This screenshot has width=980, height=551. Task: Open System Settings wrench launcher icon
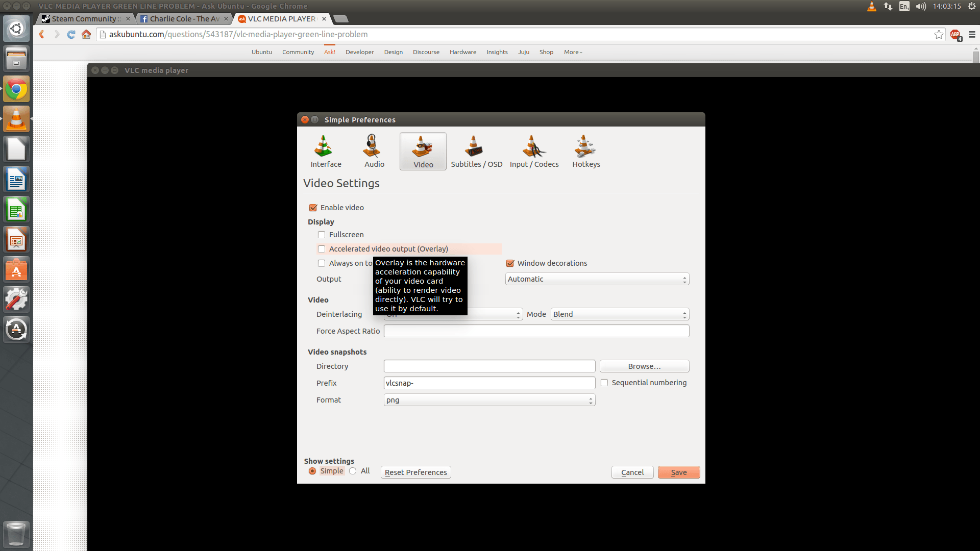[16, 299]
